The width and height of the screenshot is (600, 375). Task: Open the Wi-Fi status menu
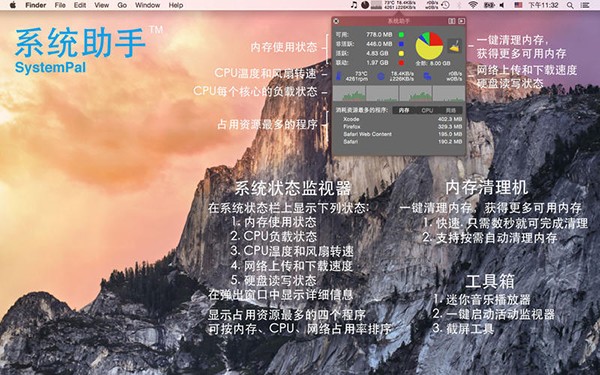[x=473, y=5]
